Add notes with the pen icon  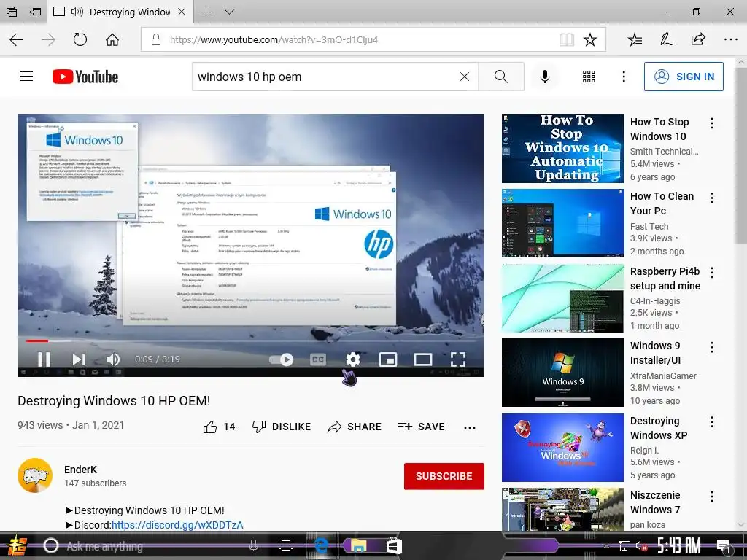[x=667, y=39]
